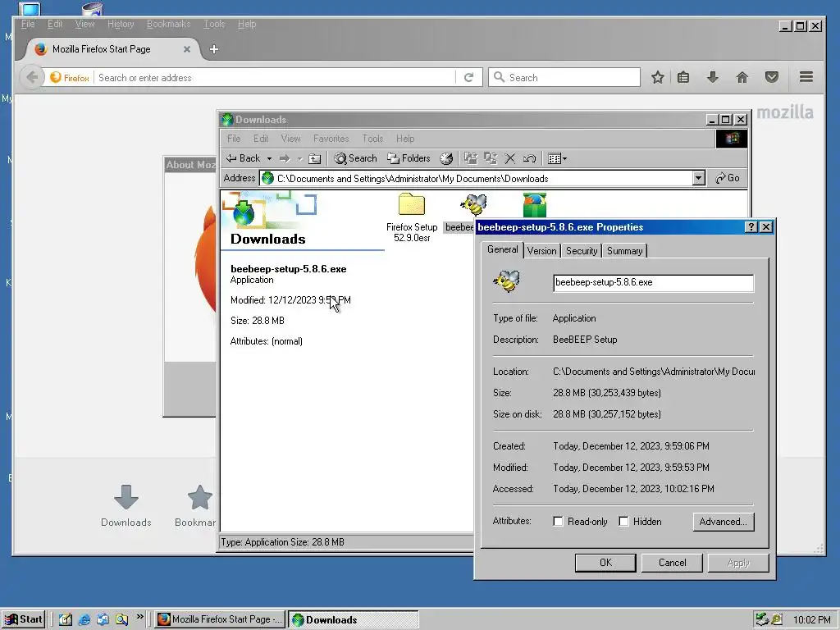Open the Help menu in Downloads window
Screen dimensions: 840x630
[x=405, y=139]
